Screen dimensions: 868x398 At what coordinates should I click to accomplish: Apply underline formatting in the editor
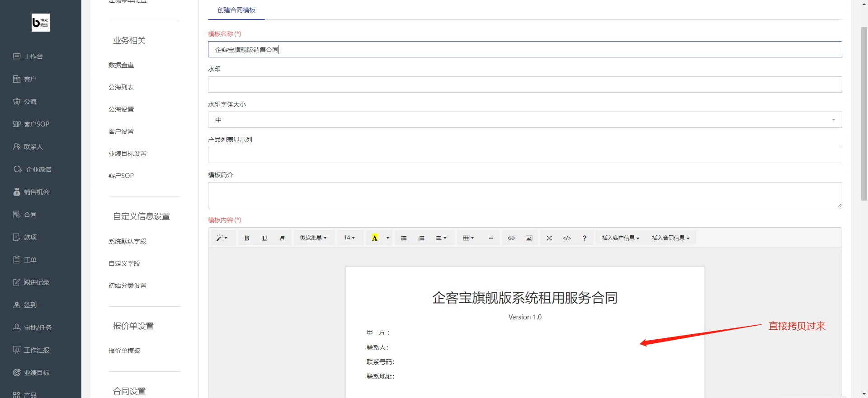264,238
